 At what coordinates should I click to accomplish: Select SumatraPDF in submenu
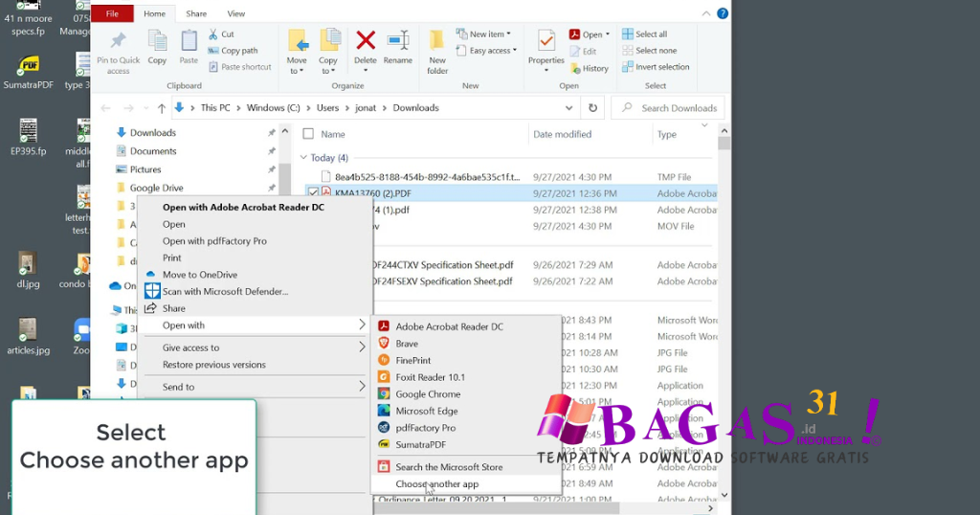point(421,445)
